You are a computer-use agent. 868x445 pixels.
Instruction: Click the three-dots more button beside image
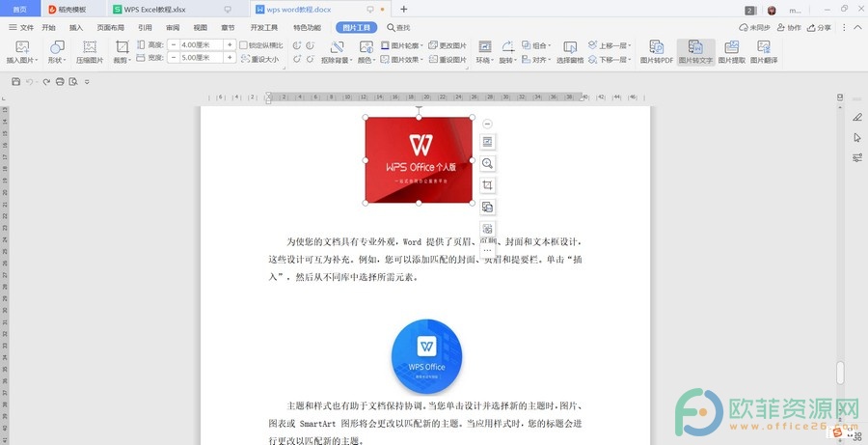[487, 250]
